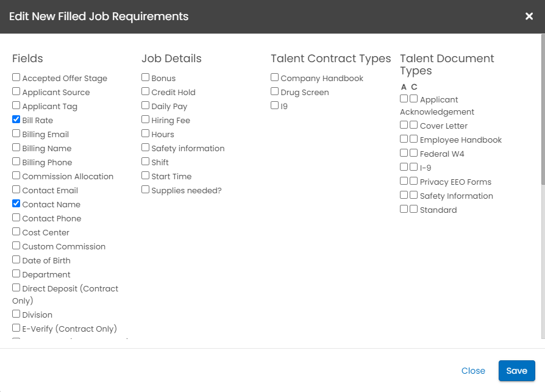The image size is (545, 392).
Task: Select Bonus under Job Details
Action: click(x=145, y=77)
